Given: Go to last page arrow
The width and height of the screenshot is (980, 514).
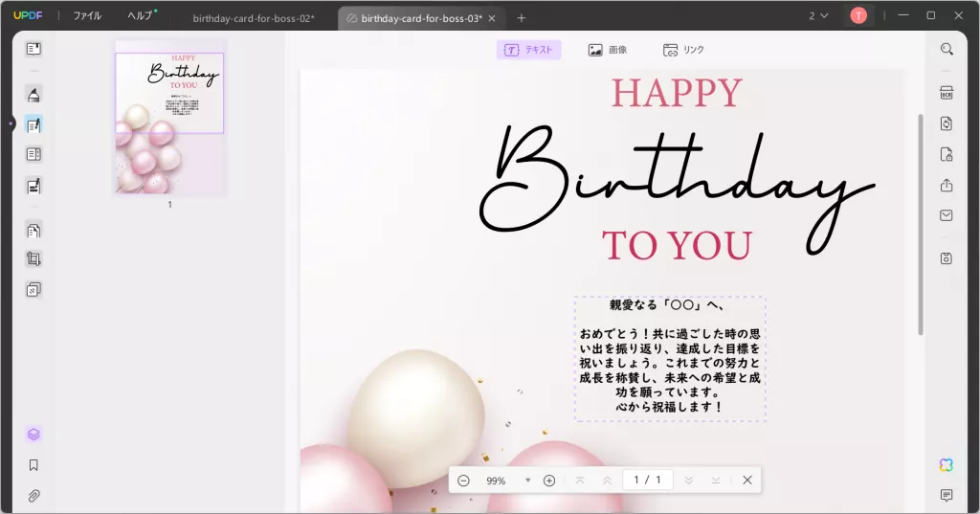Looking at the screenshot, I should click(716, 480).
